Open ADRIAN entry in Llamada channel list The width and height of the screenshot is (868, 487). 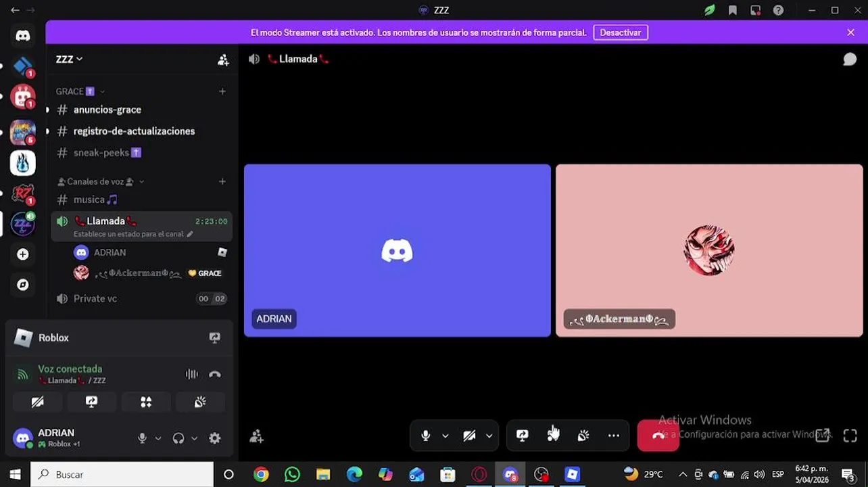click(x=150, y=252)
